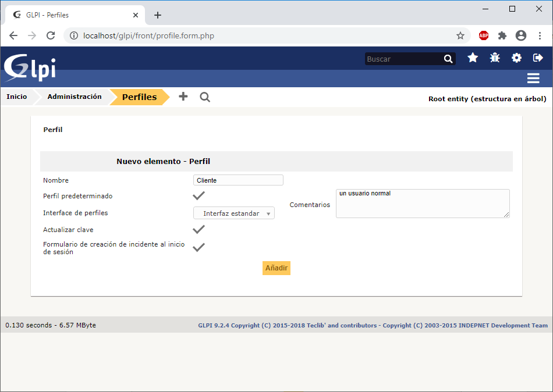Open the Administración breadcrumb
The image size is (553, 392).
(75, 97)
